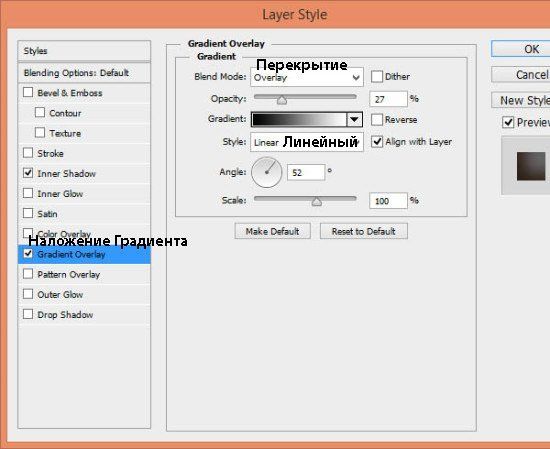Uncheck the Gradient Overlay checkbox
Image resolution: width=550 pixels, height=449 pixels.
(28, 254)
